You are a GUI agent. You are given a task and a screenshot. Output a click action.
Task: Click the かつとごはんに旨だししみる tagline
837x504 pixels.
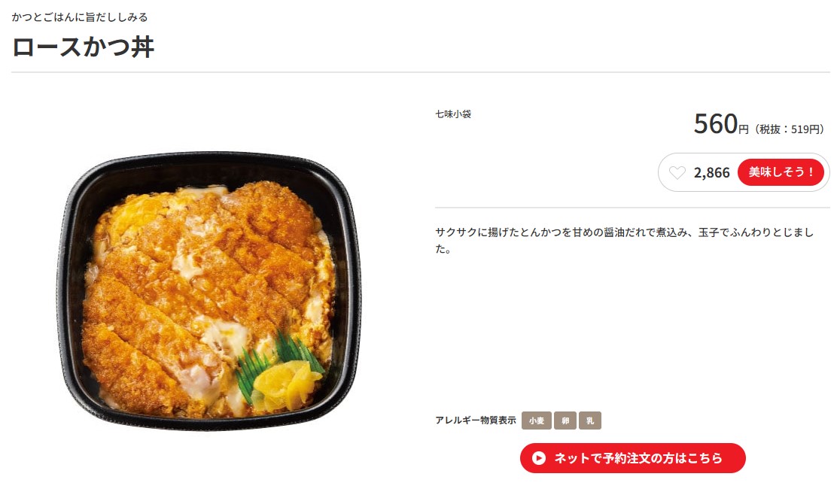click(80, 17)
